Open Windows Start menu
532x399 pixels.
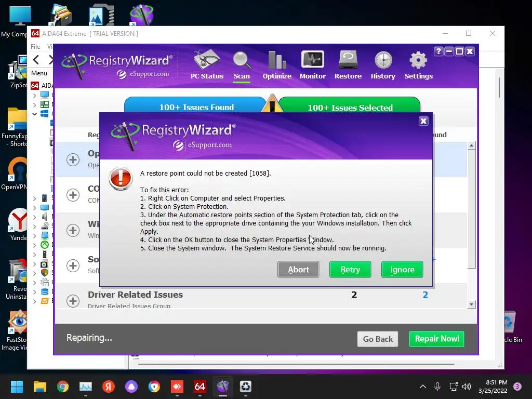click(17, 387)
